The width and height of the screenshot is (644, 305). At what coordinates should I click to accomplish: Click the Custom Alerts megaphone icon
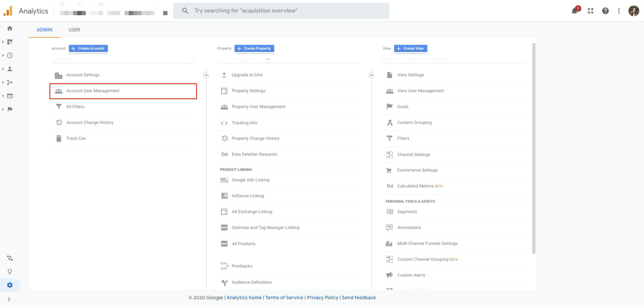[x=389, y=275]
